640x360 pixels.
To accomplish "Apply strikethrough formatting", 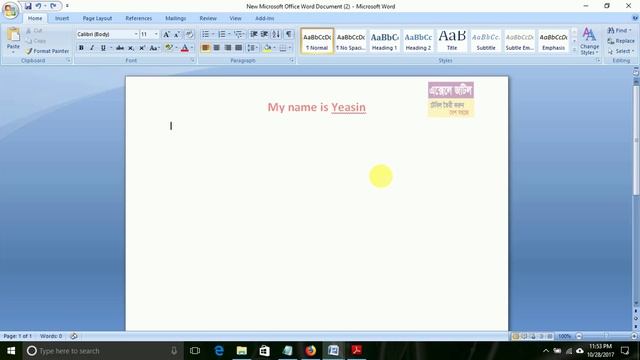I will click(x=120, y=48).
